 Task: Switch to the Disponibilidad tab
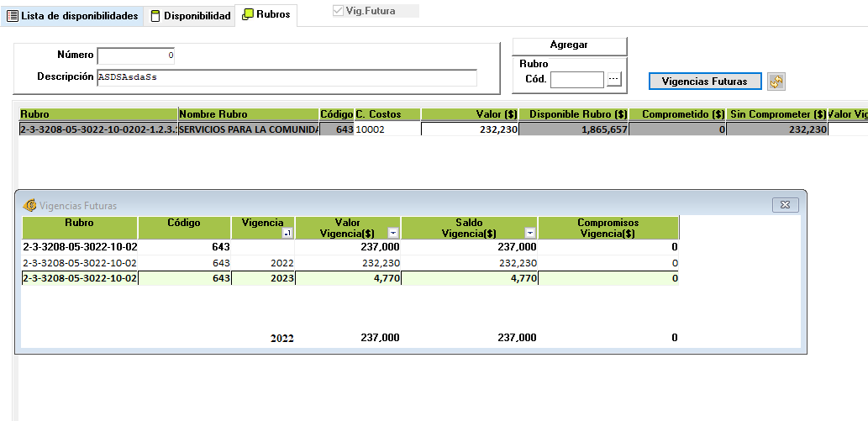(197, 16)
